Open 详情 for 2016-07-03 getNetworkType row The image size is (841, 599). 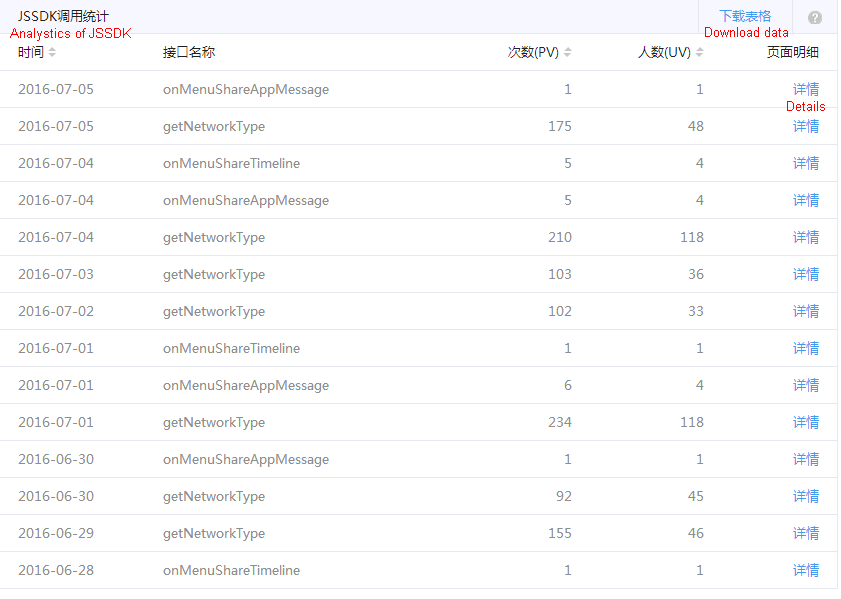806,274
